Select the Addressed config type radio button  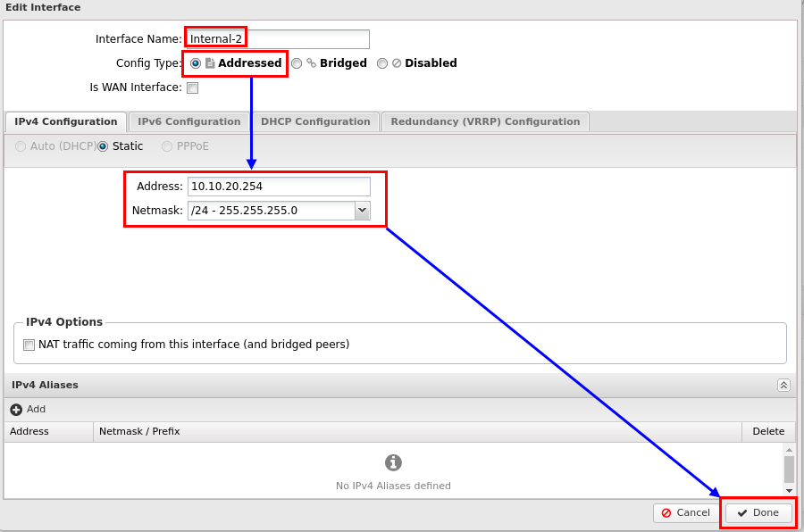(196, 63)
